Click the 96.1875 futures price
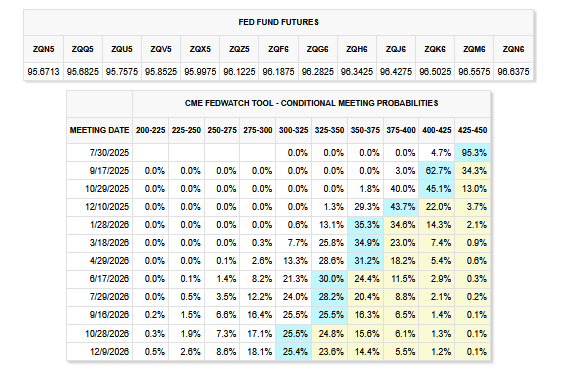This screenshot has width=561, height=385. (x=278, y=72)
